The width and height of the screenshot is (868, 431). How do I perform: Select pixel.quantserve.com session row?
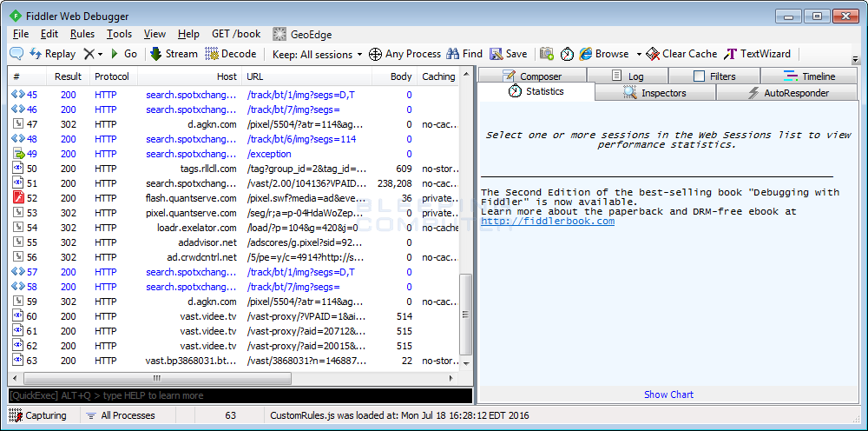[x=234, y=213]
